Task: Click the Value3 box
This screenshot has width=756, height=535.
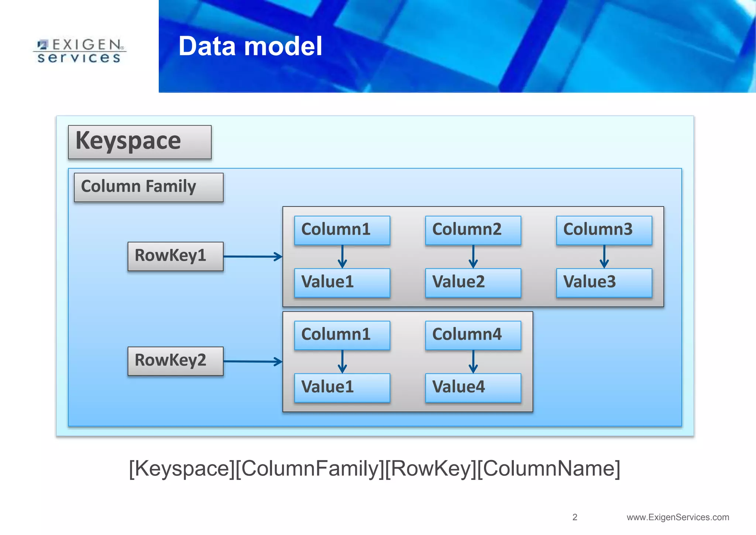Action: point(604,283)
